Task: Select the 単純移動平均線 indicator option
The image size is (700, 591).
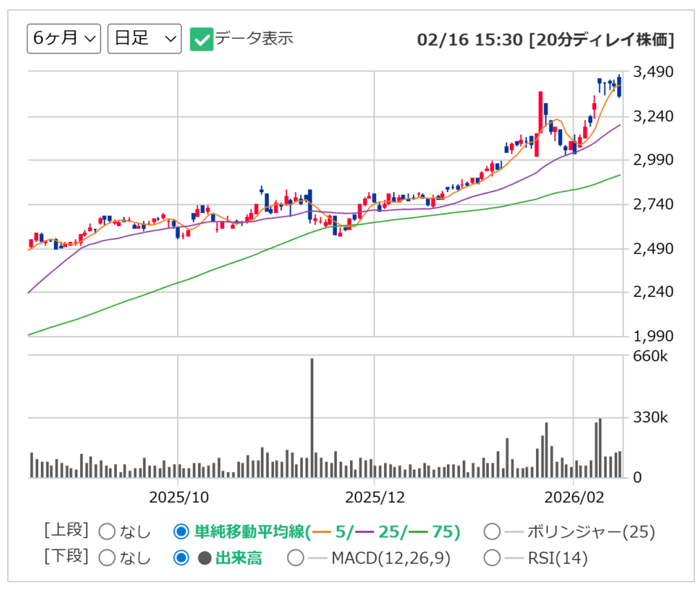Action: (180, 530)
